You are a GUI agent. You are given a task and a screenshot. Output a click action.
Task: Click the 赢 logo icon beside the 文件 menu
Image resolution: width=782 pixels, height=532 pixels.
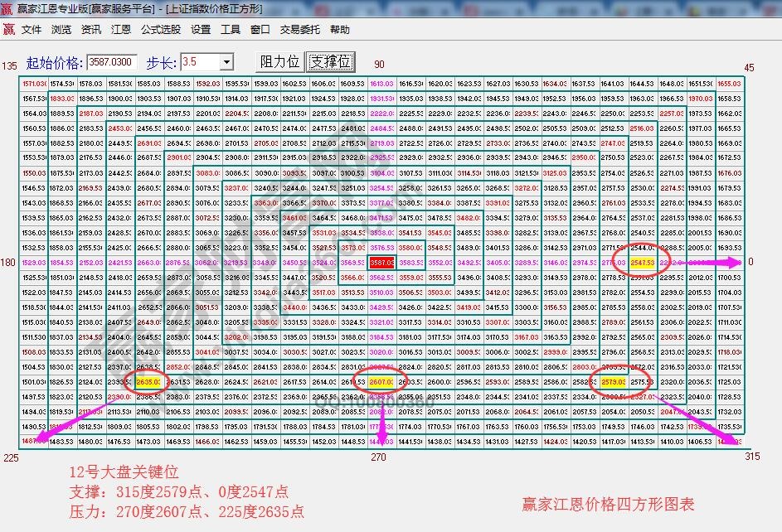point(8,29)
